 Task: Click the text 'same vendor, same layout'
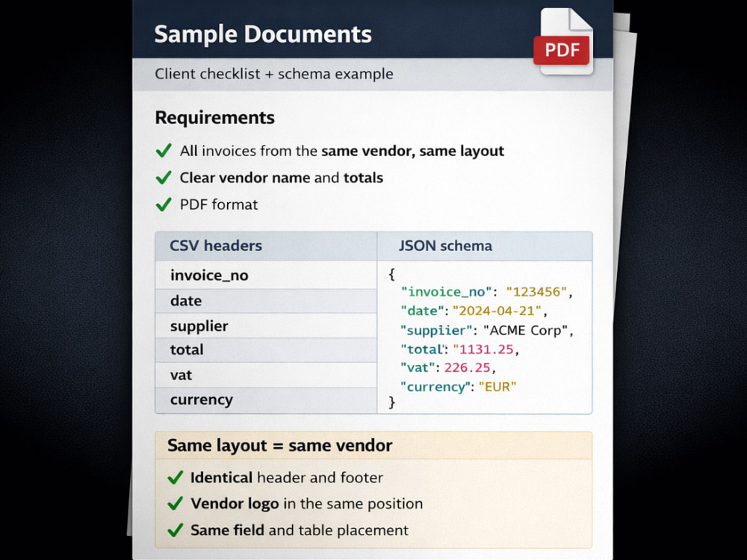[x=412, y=151]
